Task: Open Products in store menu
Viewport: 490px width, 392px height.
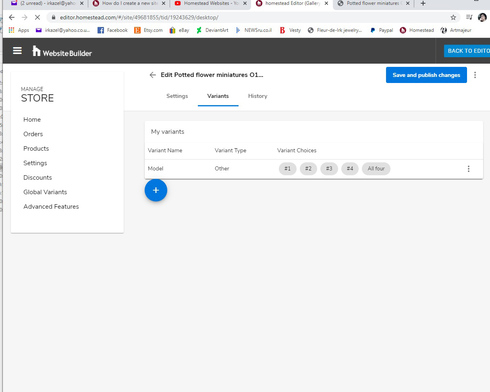Action: (x=36, y=149)
